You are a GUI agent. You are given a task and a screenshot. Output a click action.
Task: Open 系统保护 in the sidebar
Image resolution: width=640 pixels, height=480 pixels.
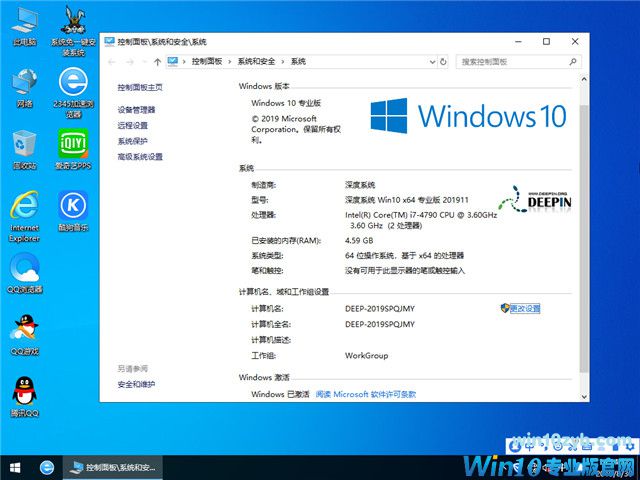coord(133,141)
